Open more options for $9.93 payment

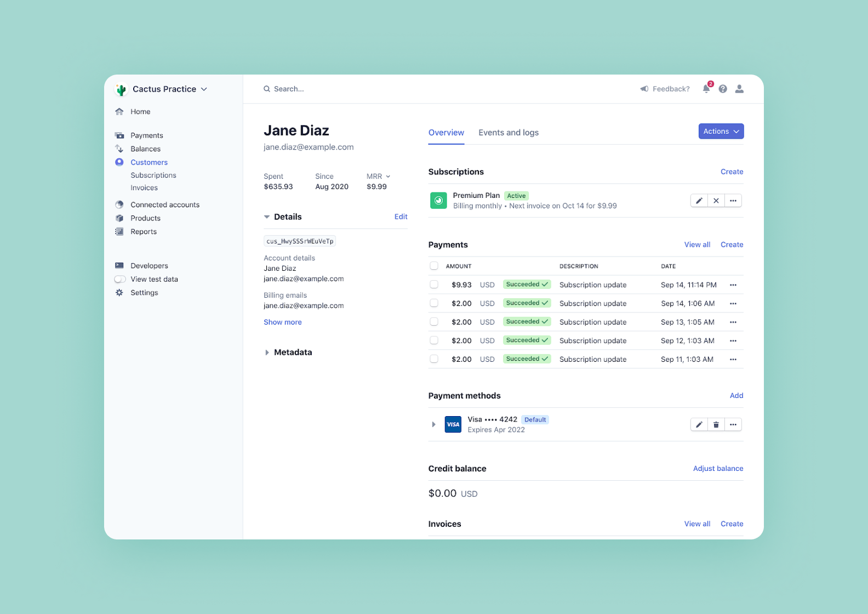click(x=733, y=285)
